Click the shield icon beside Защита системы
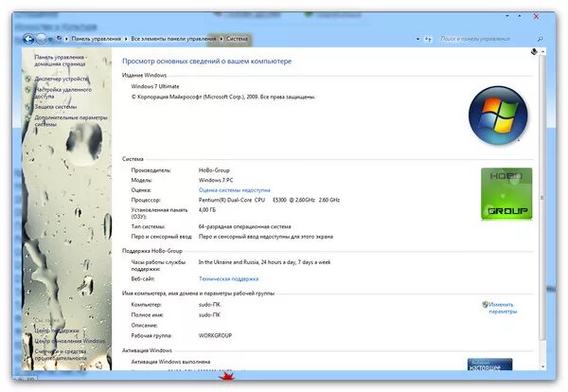 coord(28,107)
